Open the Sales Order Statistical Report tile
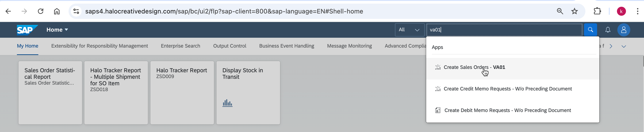Viewport: 644px width, 132px height. pos(50,92)
